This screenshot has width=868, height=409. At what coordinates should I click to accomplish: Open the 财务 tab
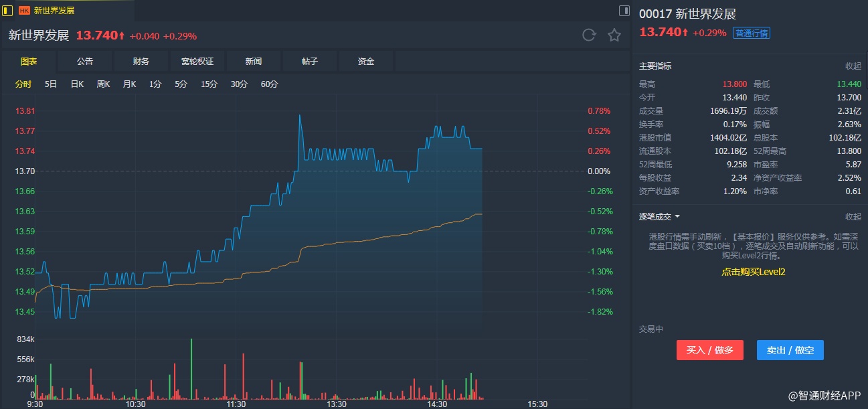coord(141,62)
